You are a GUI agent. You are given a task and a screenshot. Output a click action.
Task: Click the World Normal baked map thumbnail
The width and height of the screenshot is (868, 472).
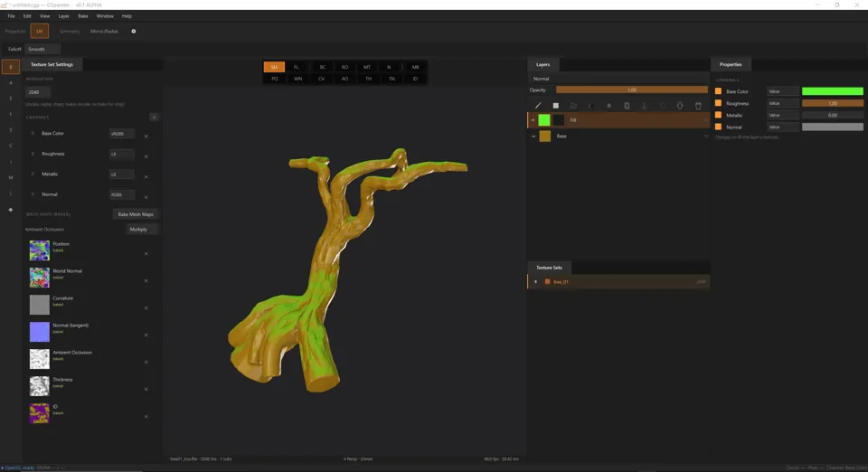[x=39, y=278]
